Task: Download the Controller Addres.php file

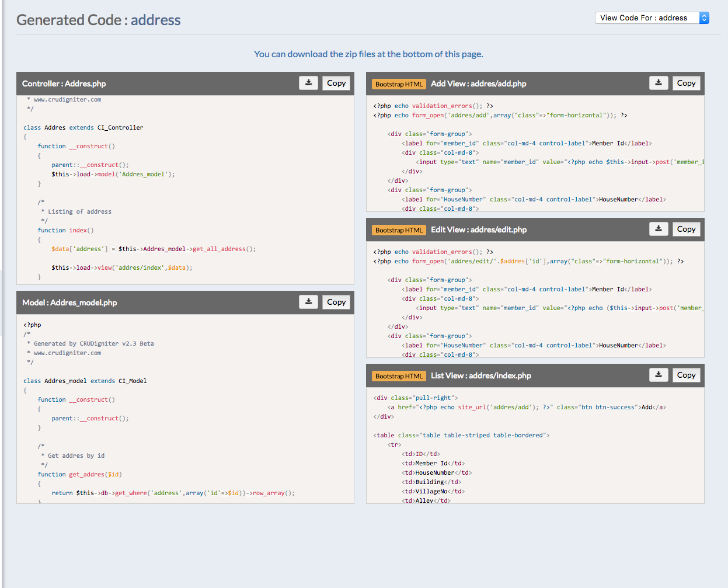Action: (308, 83)
